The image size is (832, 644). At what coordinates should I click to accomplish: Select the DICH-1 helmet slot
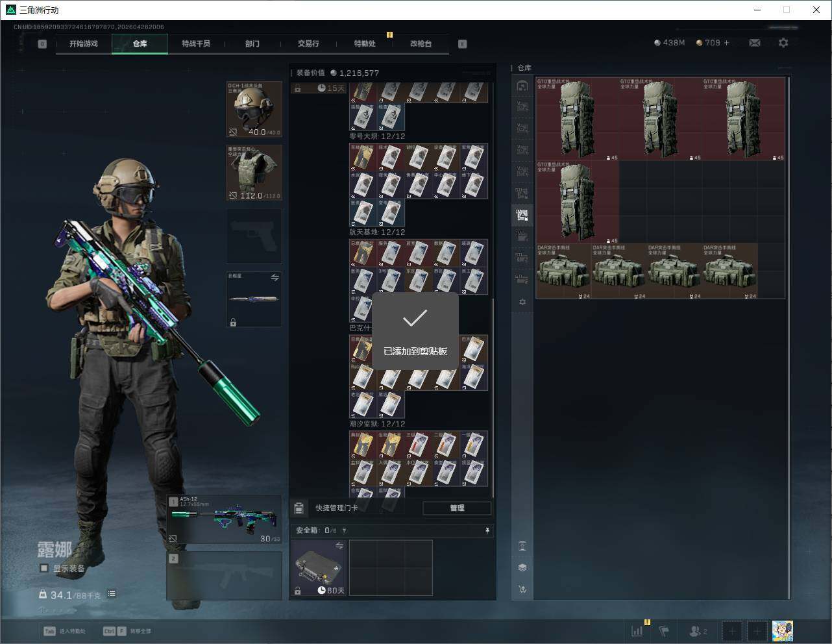click(x=254, y=110)
